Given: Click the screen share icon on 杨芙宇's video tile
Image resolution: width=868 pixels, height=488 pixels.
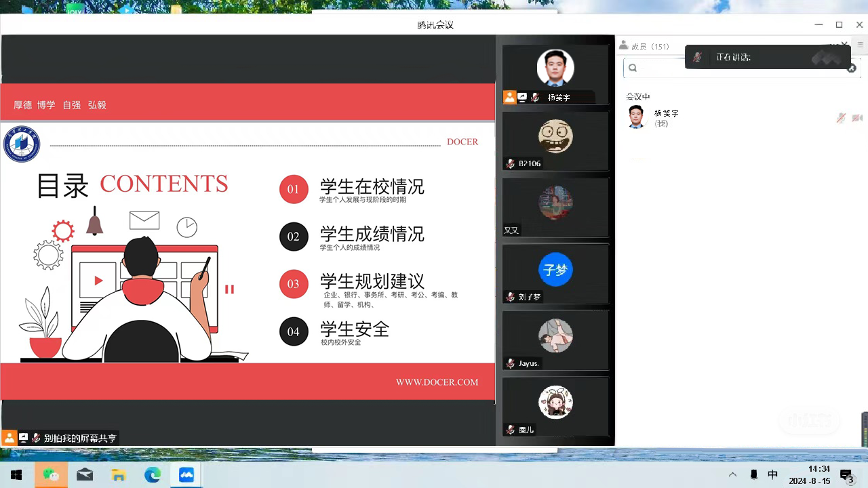Looking at the screenshot, I should click(522, 97).
